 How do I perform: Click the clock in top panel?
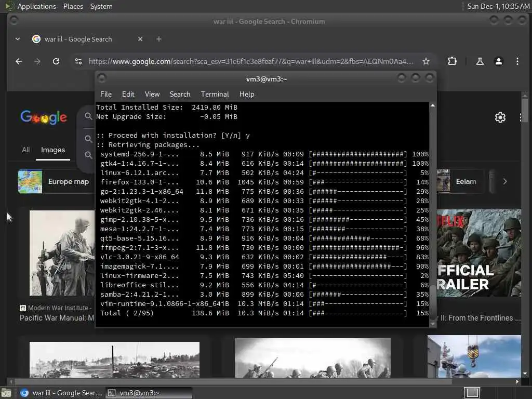tap(498, 6)
